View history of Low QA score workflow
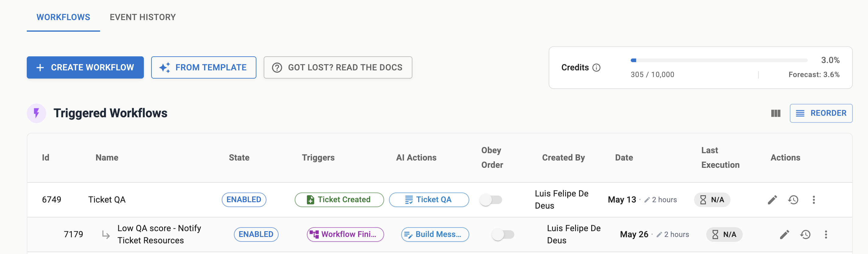The width and height of the screenshot is (868, 254). click(x=805, y=235)
